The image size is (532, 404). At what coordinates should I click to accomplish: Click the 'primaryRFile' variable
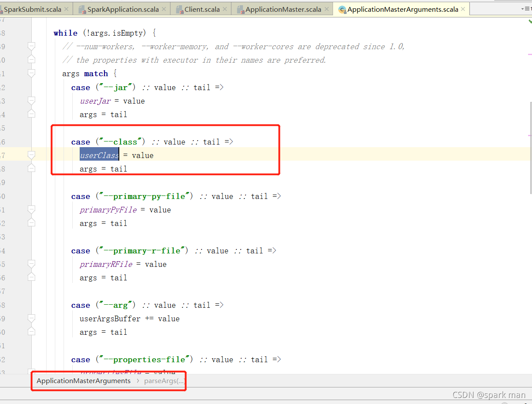(106, 264)
